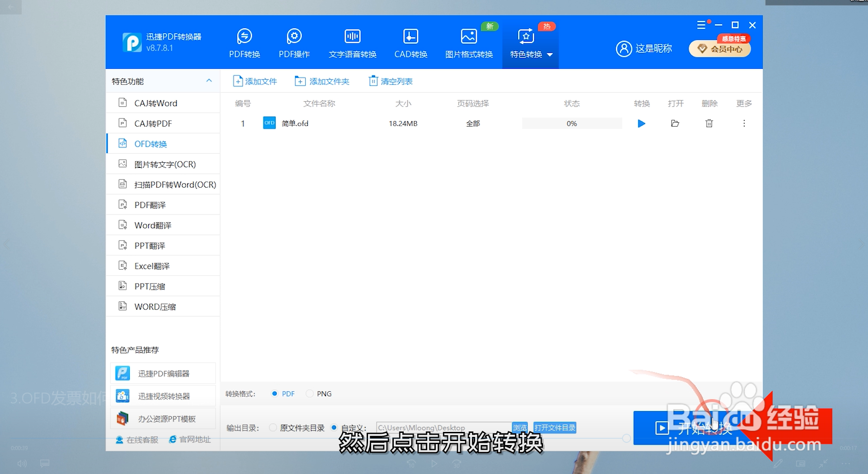This screenshot has height=474, width=868.
Task: Select the PDF output format option
Action: pos(274,393)
